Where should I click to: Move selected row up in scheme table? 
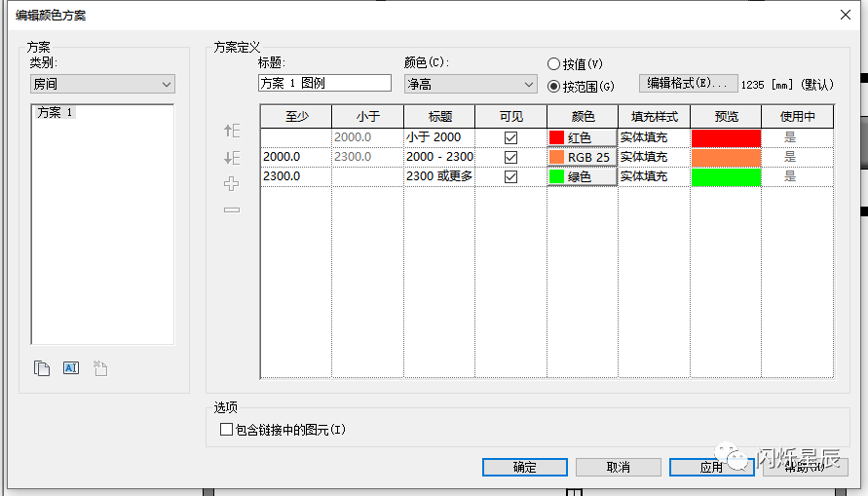pos(232,131)
